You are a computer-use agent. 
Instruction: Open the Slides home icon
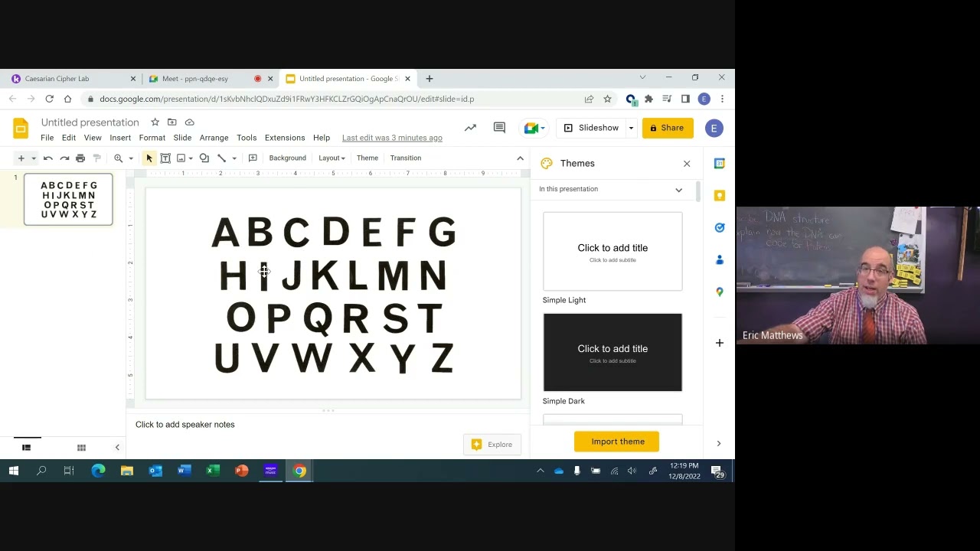[21, 129]
